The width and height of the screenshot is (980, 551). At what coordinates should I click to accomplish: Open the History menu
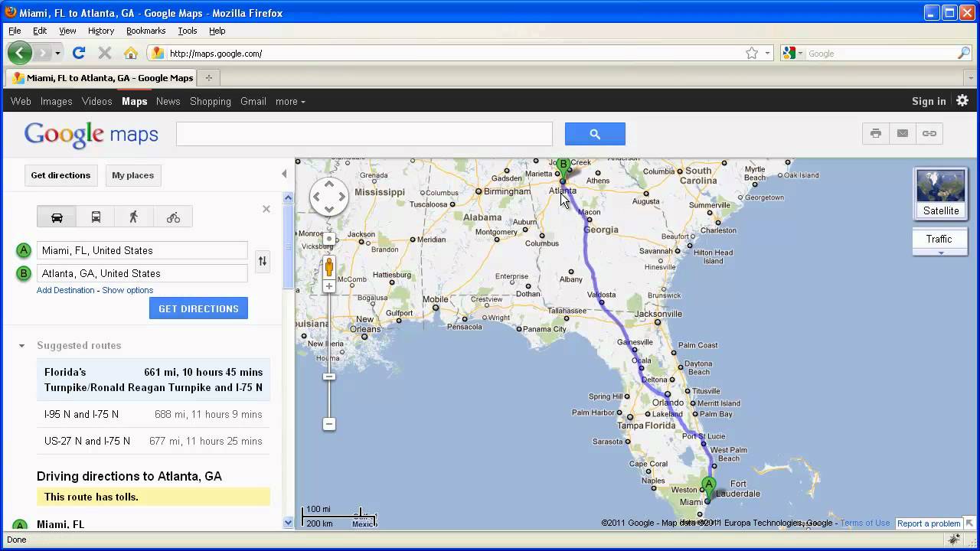pyautogui.click(x=101, y=31)
